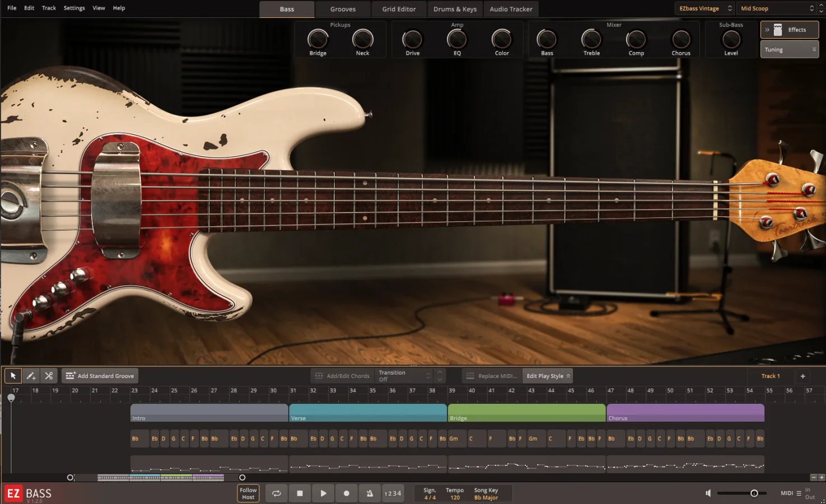Switch to the Grooves tab
Image resolution: width=826 pixels, height=504 pixels.
tap(343, 9)
